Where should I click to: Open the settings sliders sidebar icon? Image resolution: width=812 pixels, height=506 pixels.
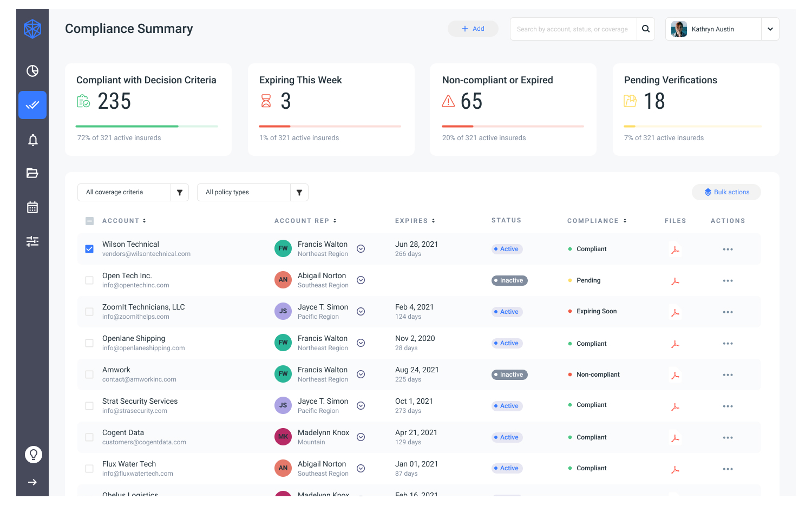pyautogui.click(x=32, y=241)
